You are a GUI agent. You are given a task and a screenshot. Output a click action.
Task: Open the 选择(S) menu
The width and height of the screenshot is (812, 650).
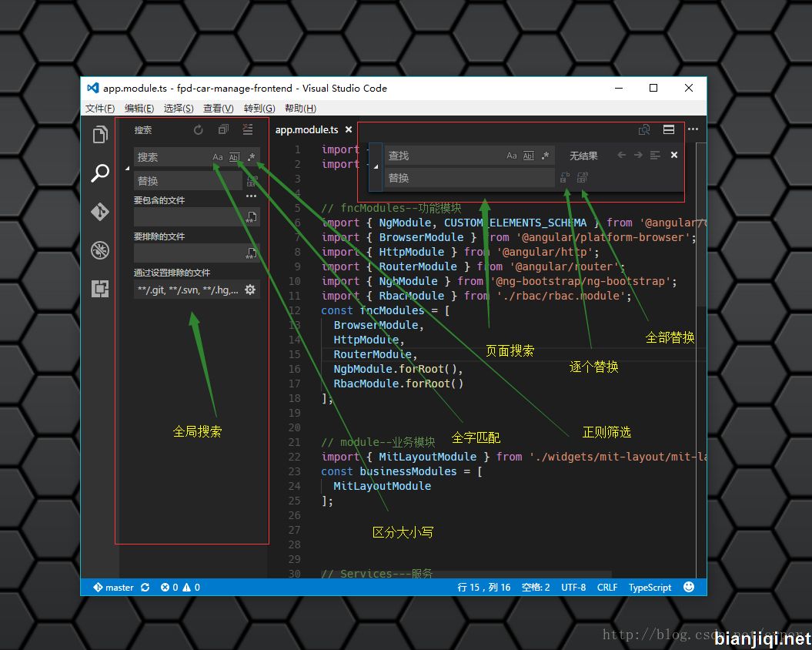point(179,109)
